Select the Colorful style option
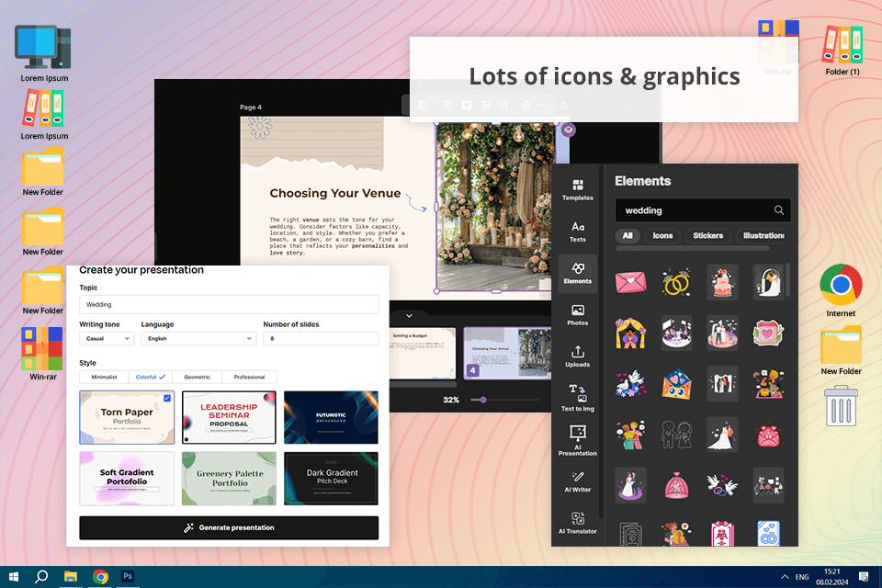Image resolution: width=882 pixels, height=588 pixels. pos(150,377)
